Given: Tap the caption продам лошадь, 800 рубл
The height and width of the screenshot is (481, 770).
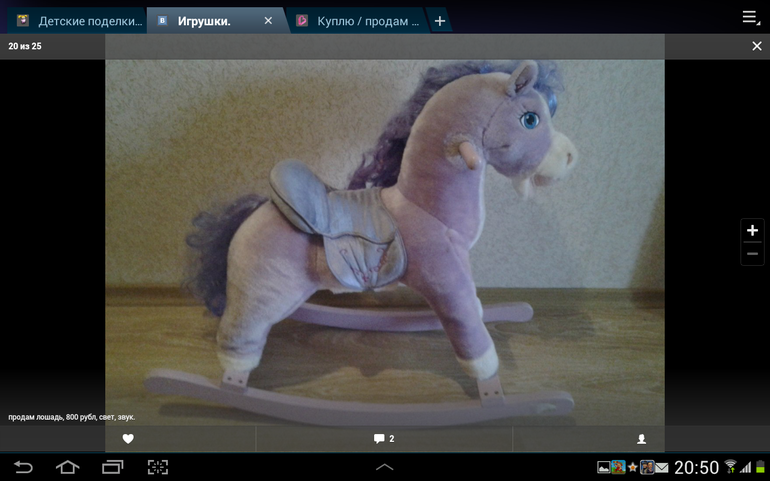Looking at the screenshot, I should (72, 417).
